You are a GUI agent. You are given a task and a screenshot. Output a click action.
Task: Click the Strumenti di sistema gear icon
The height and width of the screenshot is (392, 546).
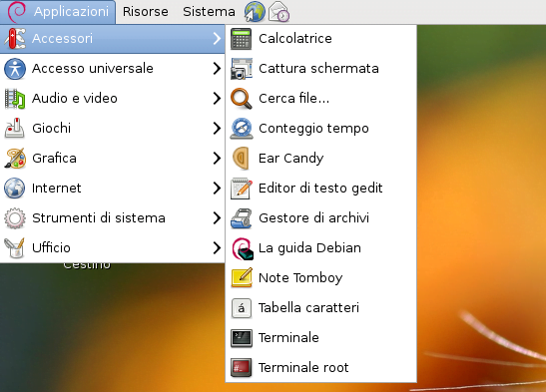15,218
